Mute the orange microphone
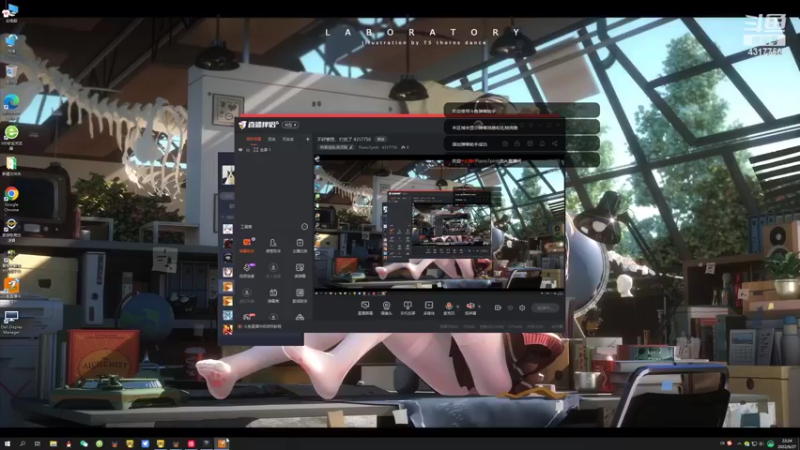 449,308
